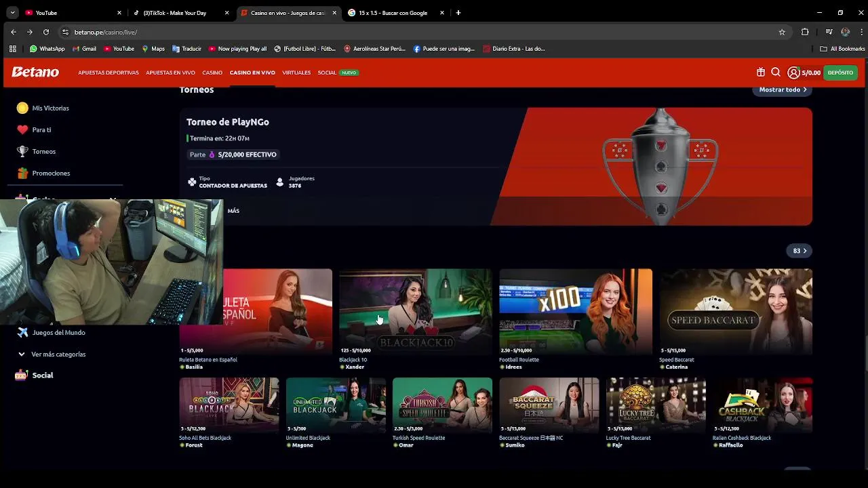Open Soho All Bets Blackjack thumbnail

click(x=229, y=405)
